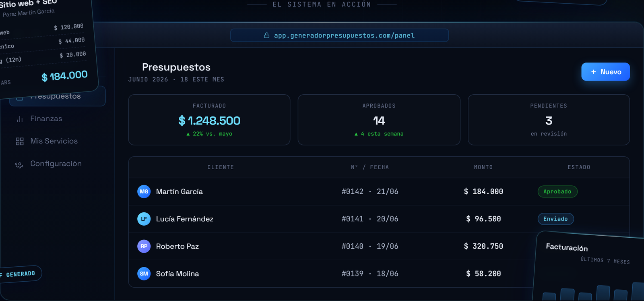Click the EL SISTEMA EN ACCIÓN heading
644x301 pixels.
coord(322,4)
